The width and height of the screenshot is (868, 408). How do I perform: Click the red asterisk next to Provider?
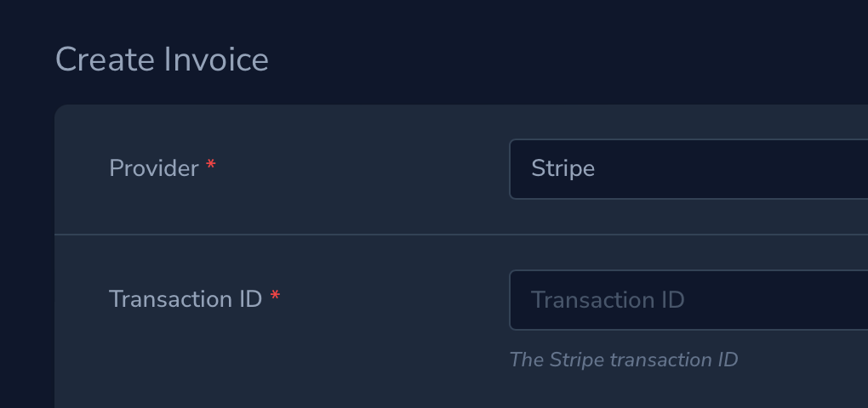pyautogui.click(x=211, y=167)
